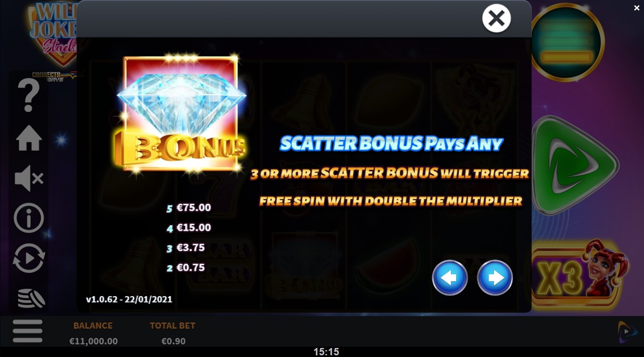Enable autoplay with circular arrows icon

(x=29, y=258)
